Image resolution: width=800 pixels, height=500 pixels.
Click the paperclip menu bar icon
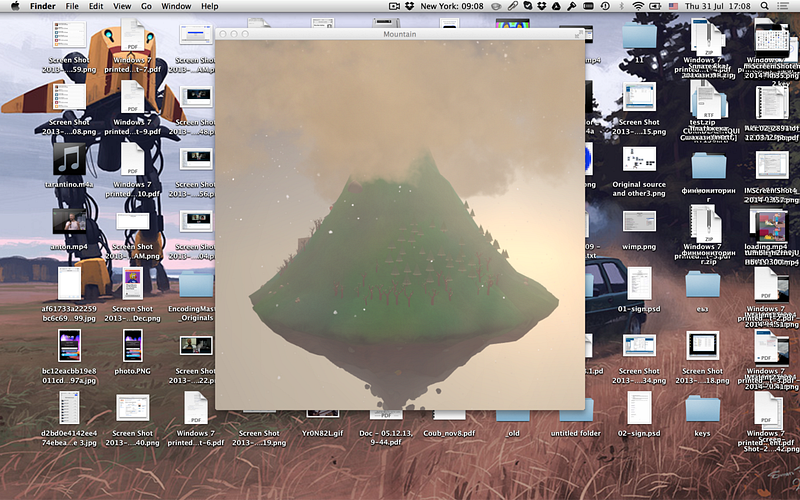point(513,6)
